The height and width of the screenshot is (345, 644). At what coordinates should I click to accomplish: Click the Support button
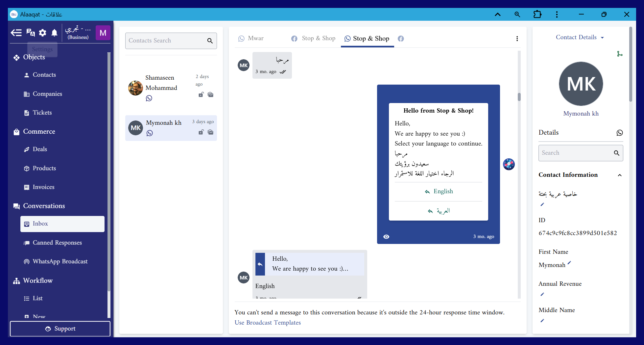pos(60,329)
